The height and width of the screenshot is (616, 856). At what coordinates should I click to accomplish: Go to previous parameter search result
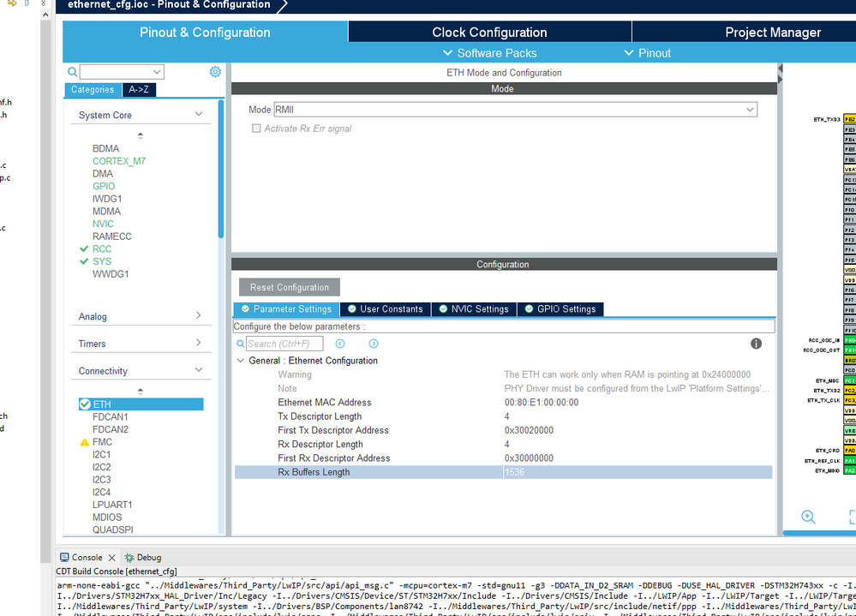(340, 344)
